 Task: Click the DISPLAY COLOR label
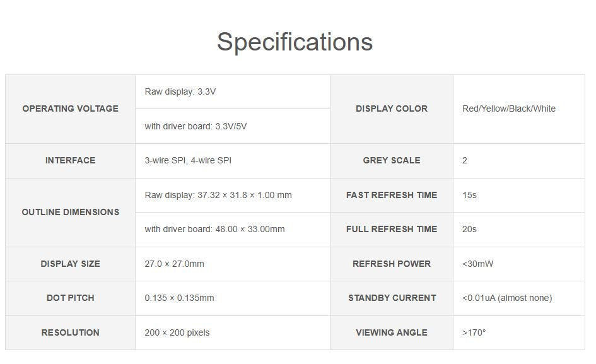391,109
